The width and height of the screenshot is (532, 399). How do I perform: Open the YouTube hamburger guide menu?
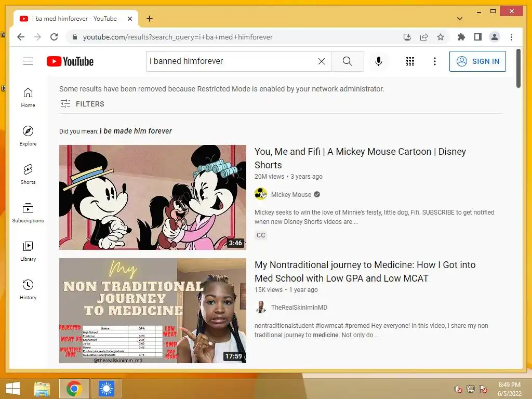click(x=28, y=61)
